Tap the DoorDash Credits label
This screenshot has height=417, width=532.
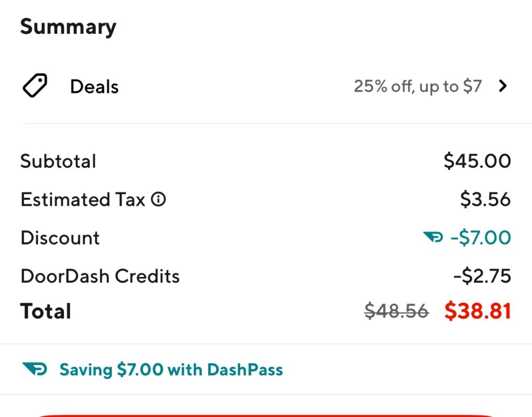point(100,276)
